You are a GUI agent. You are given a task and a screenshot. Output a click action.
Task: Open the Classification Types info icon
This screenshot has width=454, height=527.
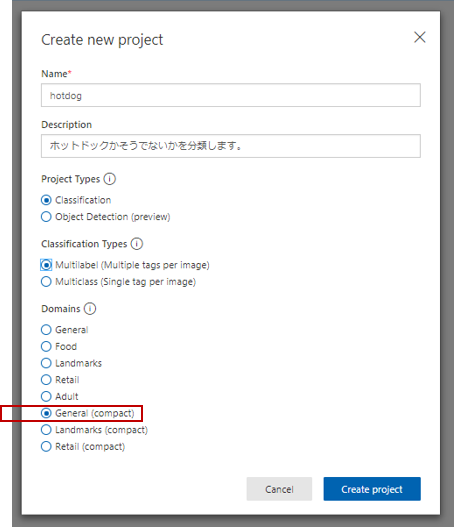click(x=137, y=244)
